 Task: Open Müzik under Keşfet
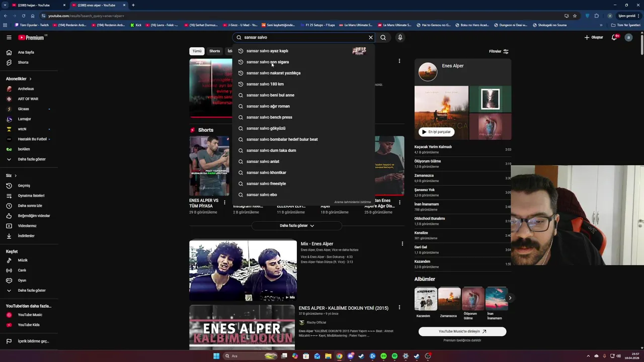coord(23,260)
